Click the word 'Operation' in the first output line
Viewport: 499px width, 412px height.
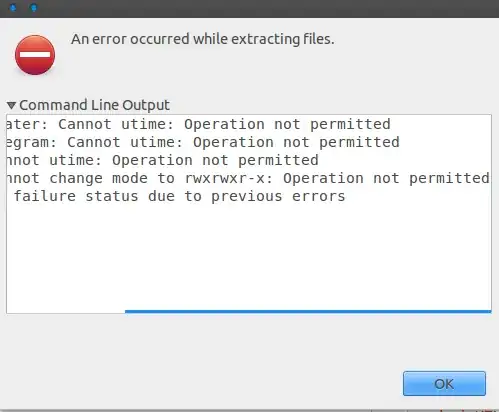click(x=224, y=124)
